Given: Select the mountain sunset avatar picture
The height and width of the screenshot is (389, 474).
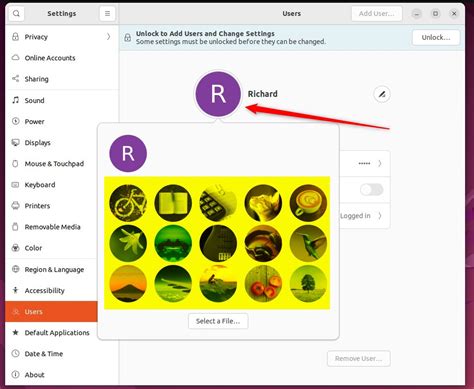Looking at the screenshot, I should (128, 284).
